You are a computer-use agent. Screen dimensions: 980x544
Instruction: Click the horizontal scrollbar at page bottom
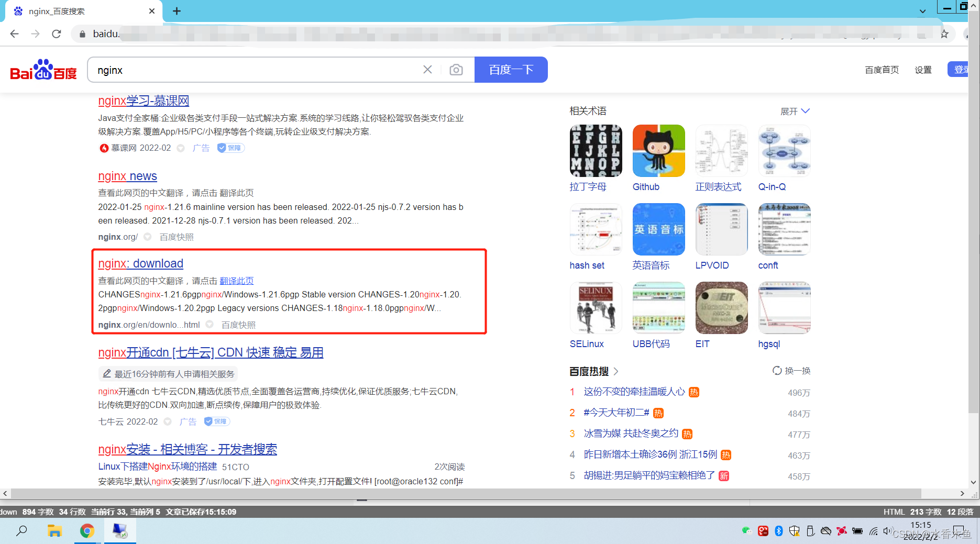point(367,493)
